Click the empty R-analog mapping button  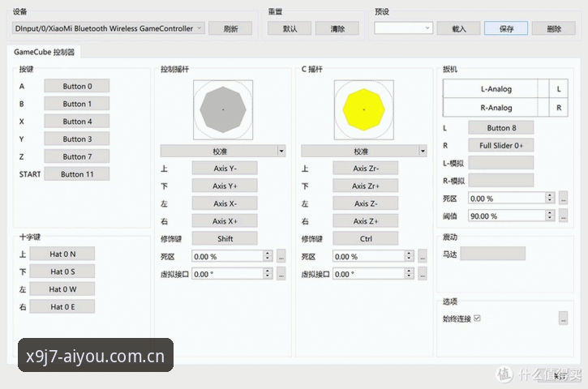(x=501, y=181)
